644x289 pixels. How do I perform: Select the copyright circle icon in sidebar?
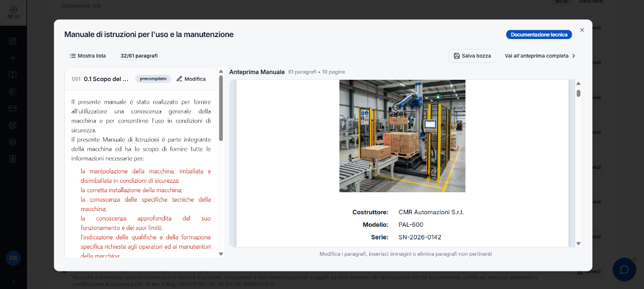(13, 92)
